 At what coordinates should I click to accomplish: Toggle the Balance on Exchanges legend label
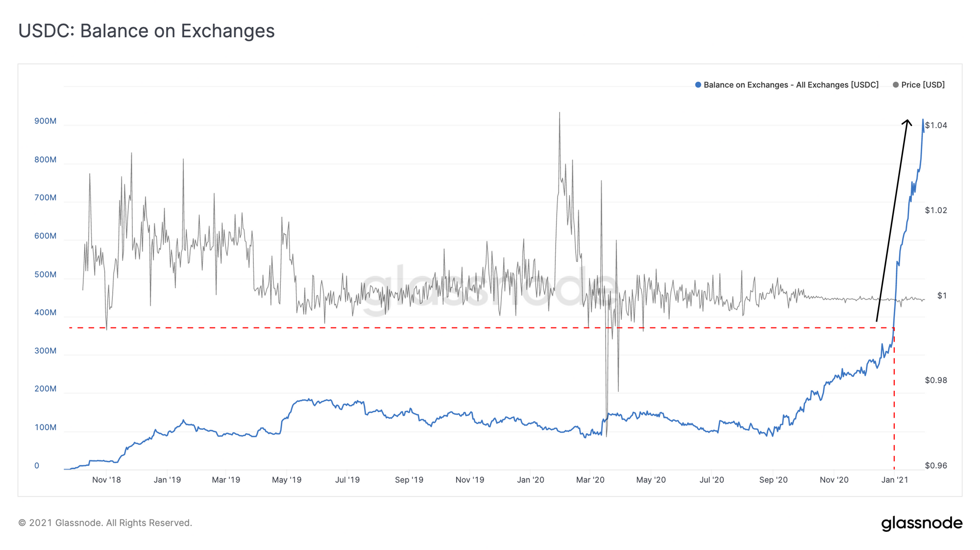[791, 85]
